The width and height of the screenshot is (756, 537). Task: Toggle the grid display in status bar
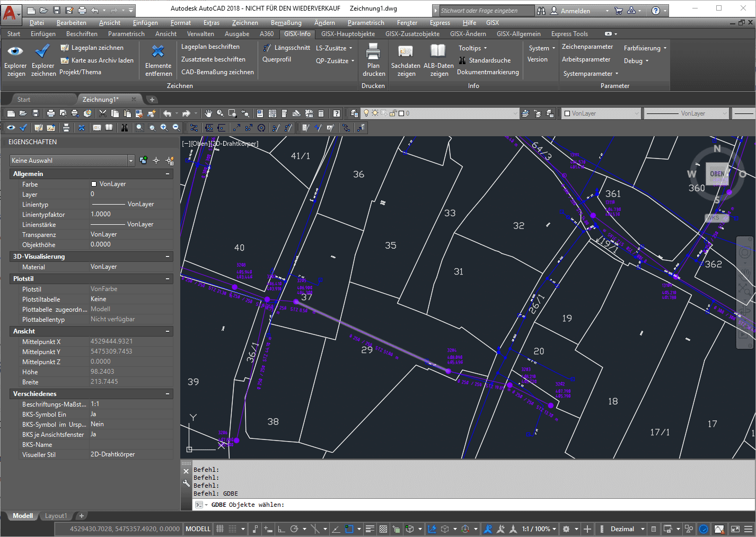tap(220, 529)
